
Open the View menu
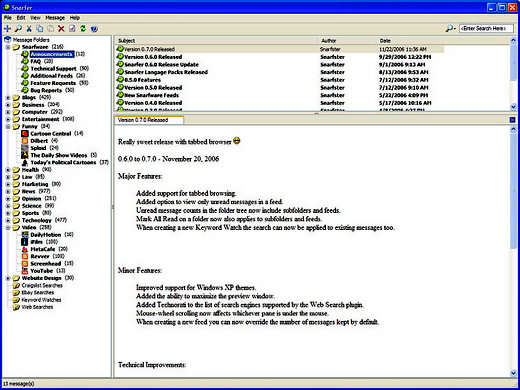[35, 18]
